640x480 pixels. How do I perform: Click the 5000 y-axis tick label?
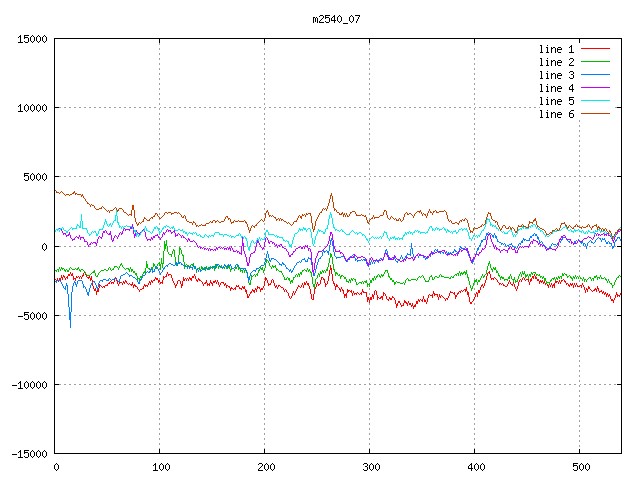point(35,177)
